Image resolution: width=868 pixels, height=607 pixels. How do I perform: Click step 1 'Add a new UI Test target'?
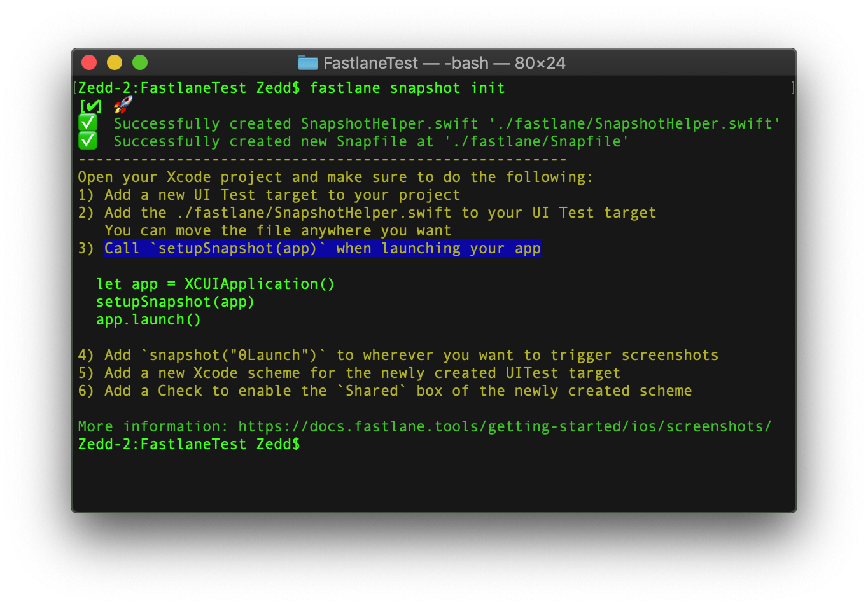point(269,195)
